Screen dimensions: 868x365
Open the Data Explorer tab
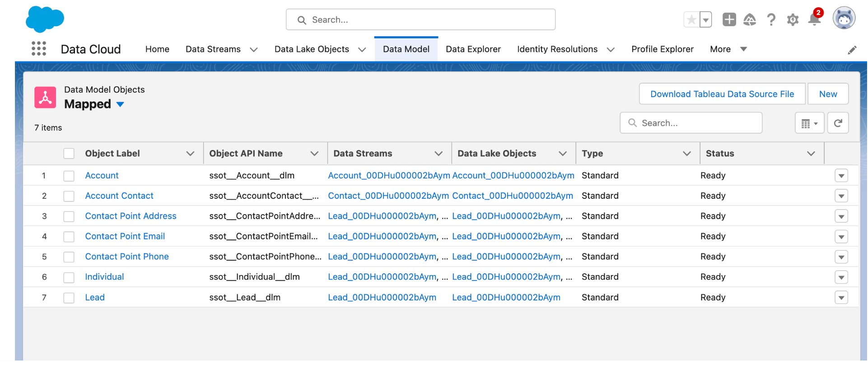473,49
